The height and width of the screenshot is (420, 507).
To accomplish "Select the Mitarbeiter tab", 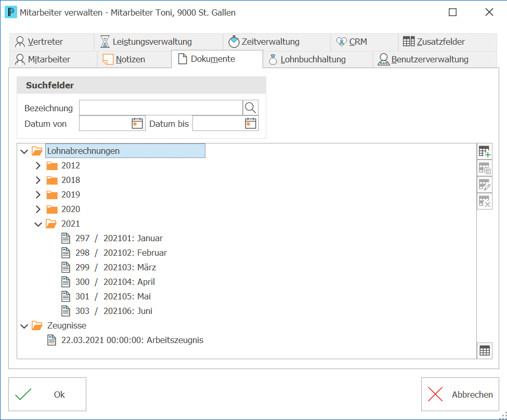I will (54, 59).
